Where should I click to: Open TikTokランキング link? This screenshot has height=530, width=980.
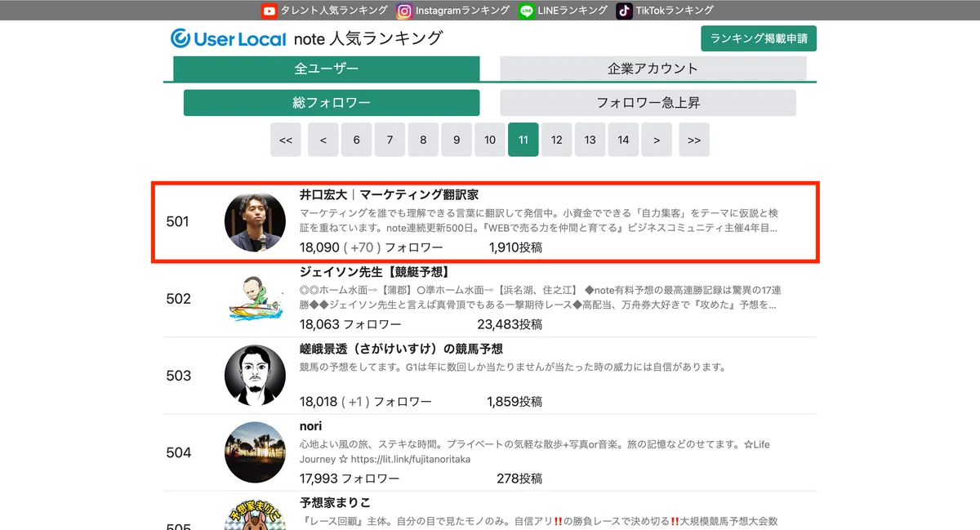[x=675, y=11]
